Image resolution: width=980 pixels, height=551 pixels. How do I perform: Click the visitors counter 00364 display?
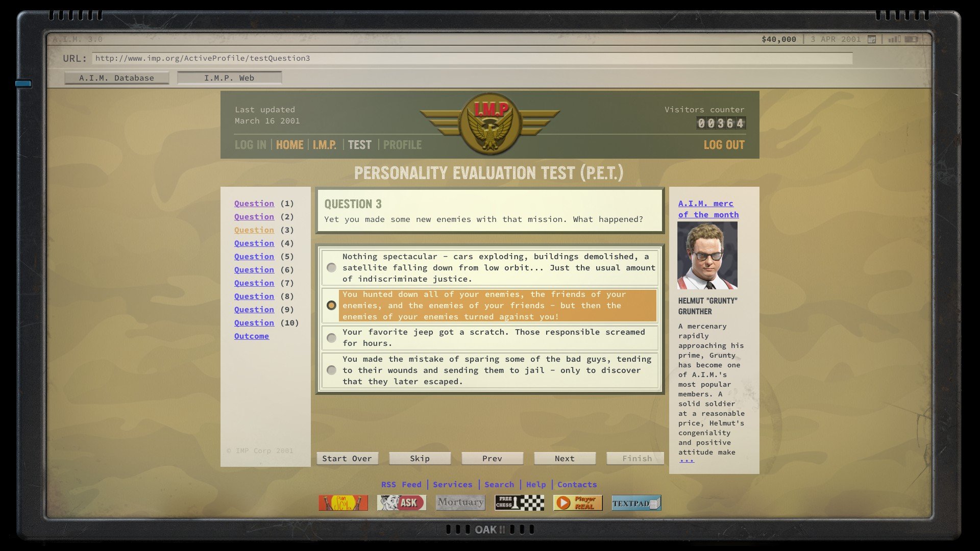click(721, 123)
